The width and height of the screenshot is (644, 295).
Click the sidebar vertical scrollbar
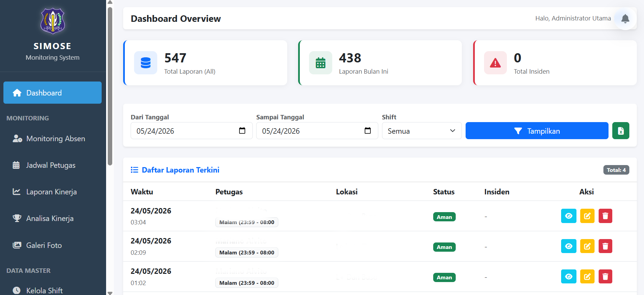pyautogui.click(x=110, y=86)
